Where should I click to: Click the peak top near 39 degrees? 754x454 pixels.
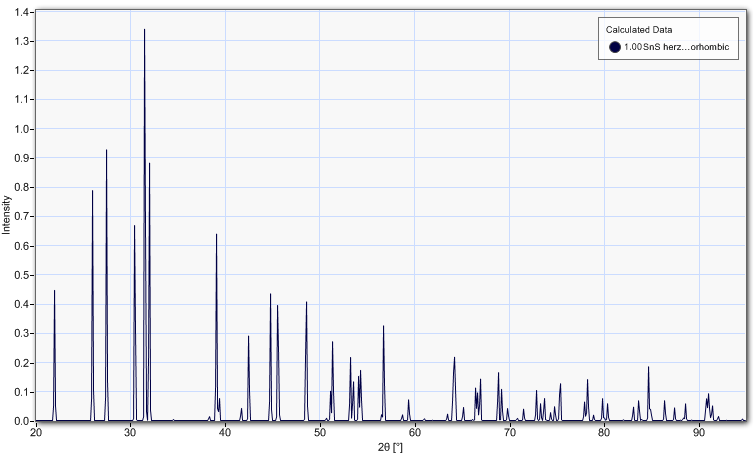tap(216, 235)
